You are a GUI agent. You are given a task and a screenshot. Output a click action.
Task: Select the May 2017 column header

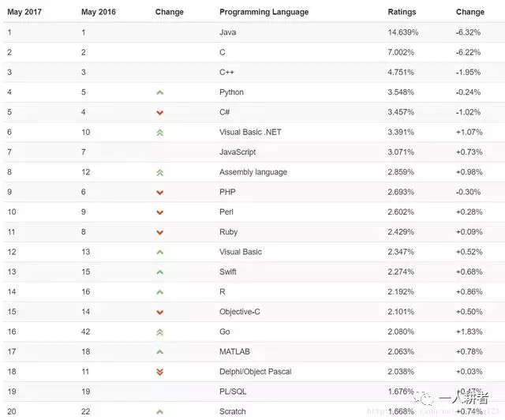point(24,12)
